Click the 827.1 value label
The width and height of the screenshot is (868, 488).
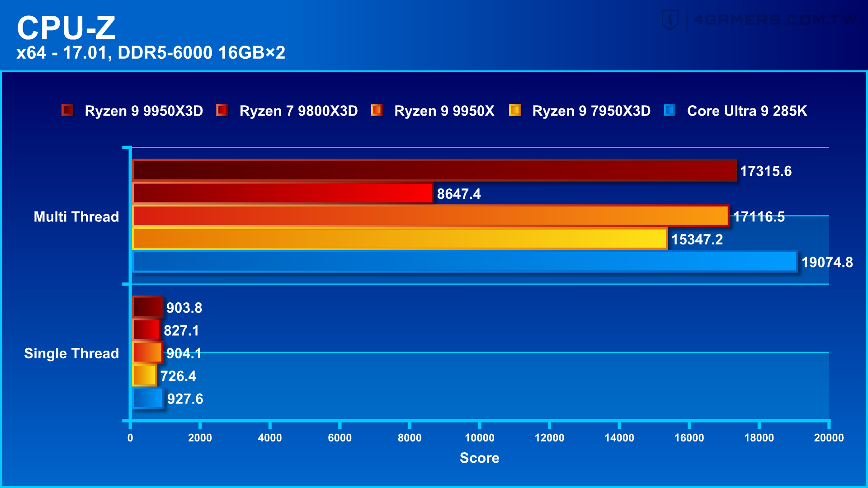[x=181, y=331]
